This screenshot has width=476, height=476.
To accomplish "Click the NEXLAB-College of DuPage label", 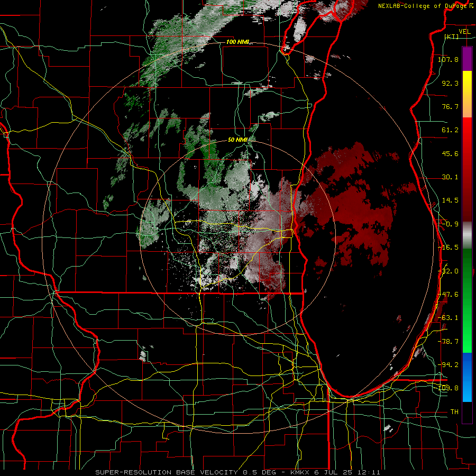I will point(424,6).
